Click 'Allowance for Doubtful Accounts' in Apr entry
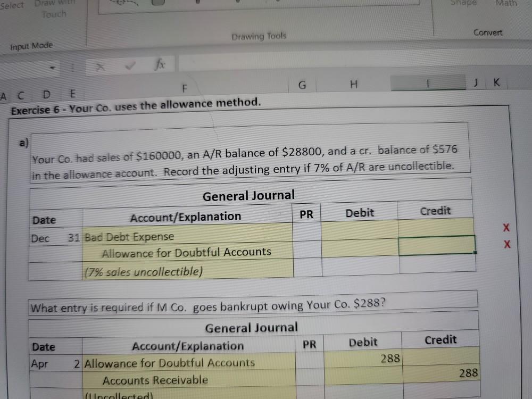Image resolution: width=532 pixels, height=399 pixels. (x=189, y=362)
